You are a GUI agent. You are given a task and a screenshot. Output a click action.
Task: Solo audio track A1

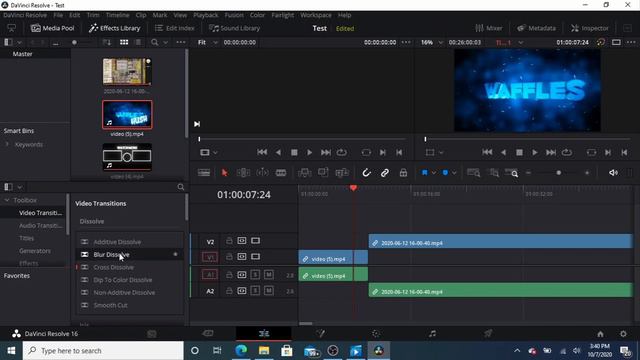pyautogui.click(x=255, y=275)
